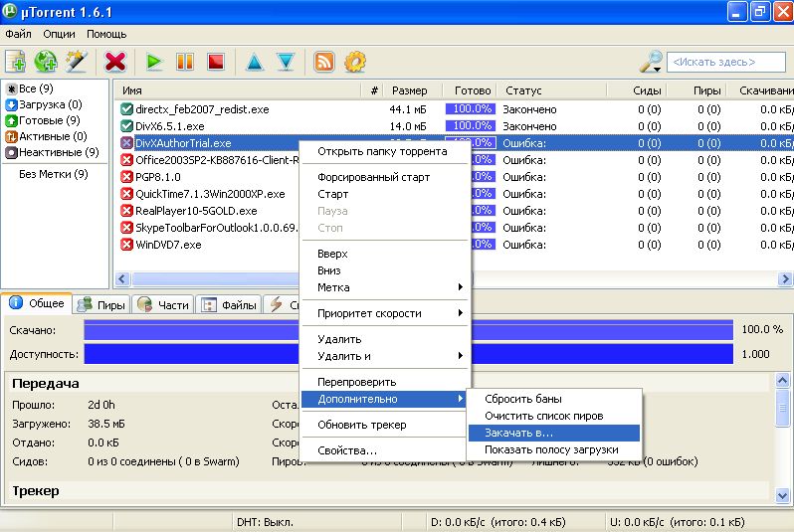This screenshot has height=532, width=794.
Task: Open the RSS downloader icon
Action: point(324,62)
